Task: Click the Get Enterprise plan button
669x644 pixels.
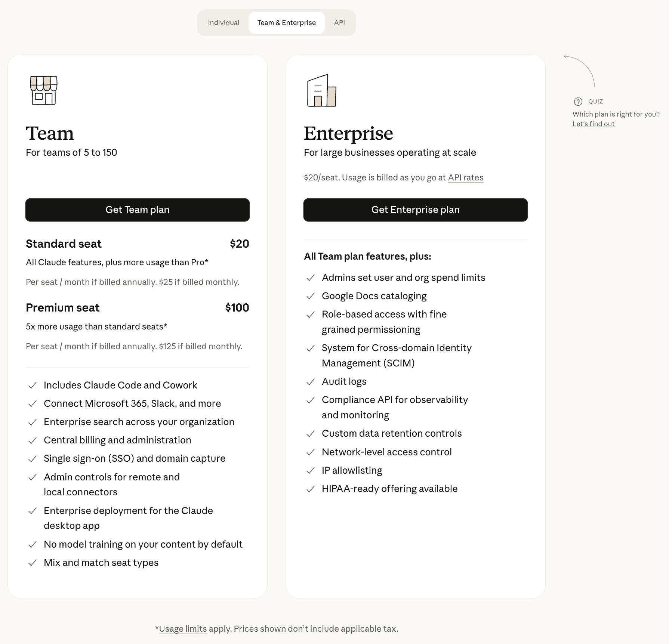Action: 415,210
